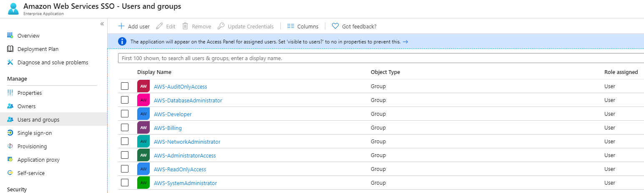Click the AWS-DatabaseAdministrator pink avatar tile

click(x=143, y=100)
